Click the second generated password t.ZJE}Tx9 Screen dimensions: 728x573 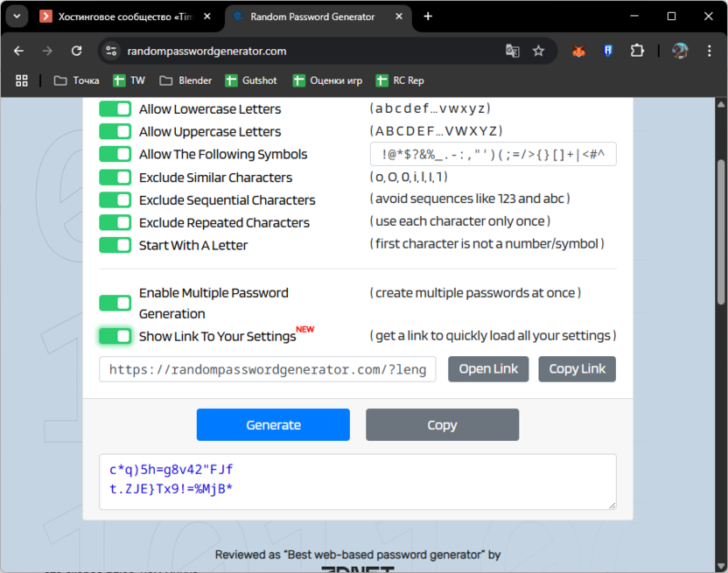[171, 489]
